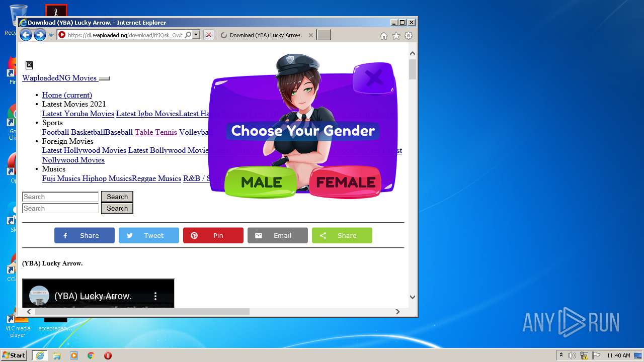Open Latest Hollywood Movies link
Screen dimensions: 644x362
pos(84,150)
